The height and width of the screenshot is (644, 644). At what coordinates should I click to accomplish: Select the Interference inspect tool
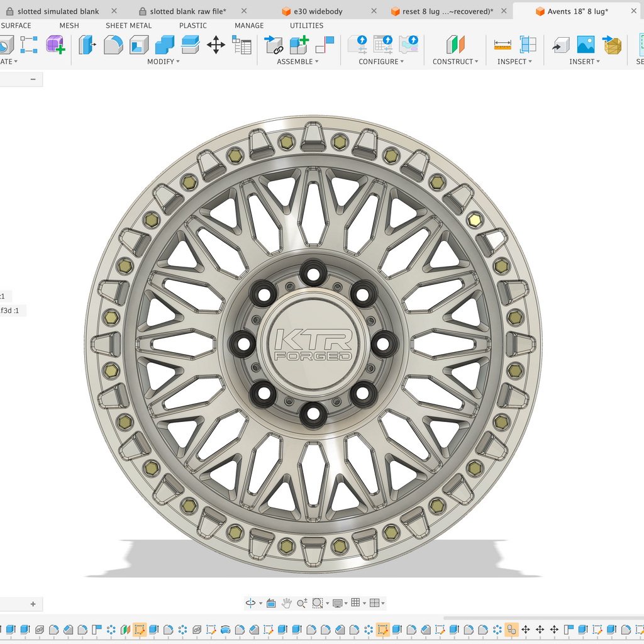click(528, 45)
